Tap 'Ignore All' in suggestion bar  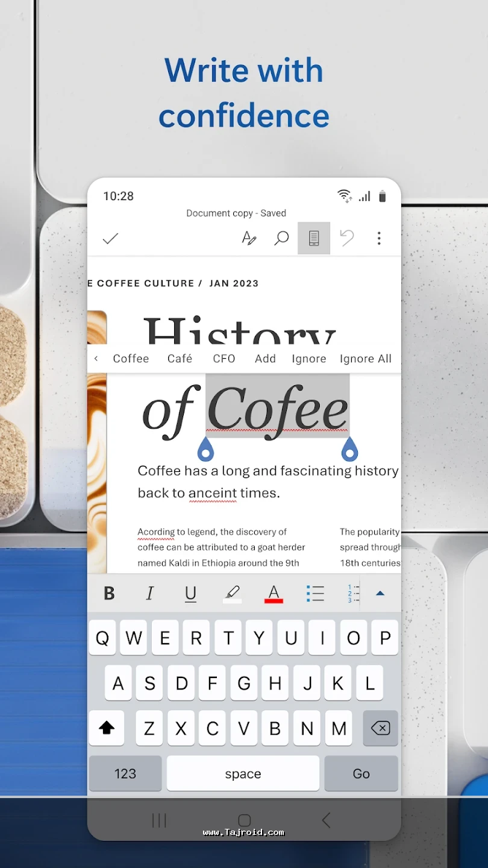coord(365,359)
